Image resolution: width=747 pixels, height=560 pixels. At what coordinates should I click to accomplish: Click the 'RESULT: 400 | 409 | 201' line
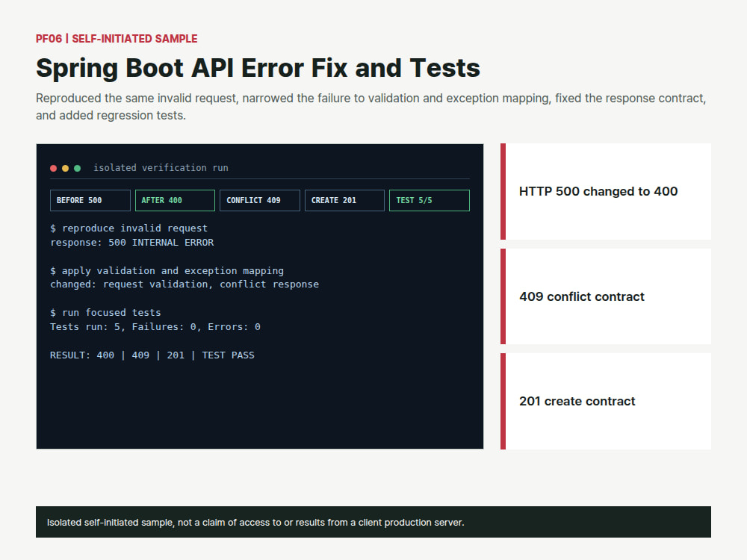tap(152, 355)
